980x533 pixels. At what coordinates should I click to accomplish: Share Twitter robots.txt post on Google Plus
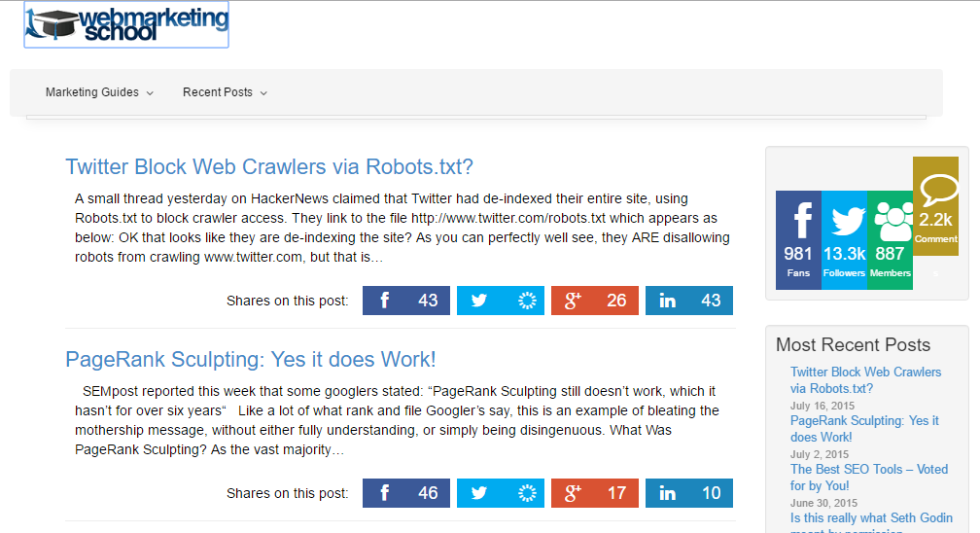click(x=595, y=301)
